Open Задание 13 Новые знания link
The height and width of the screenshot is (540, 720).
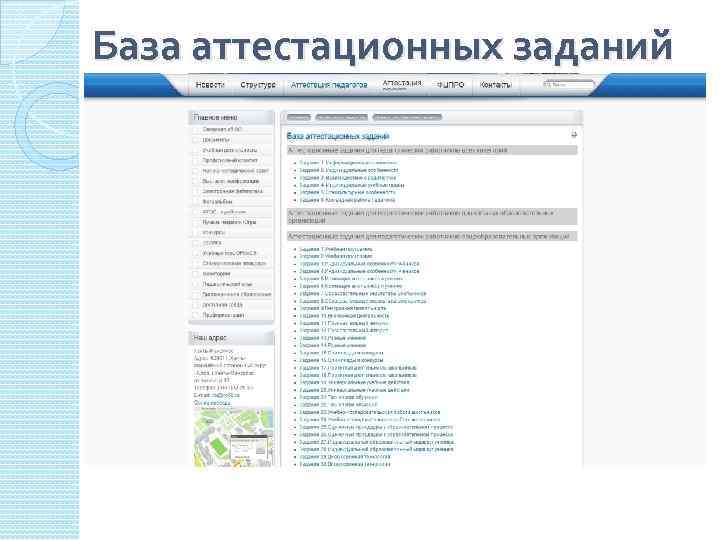pos(332,338)
